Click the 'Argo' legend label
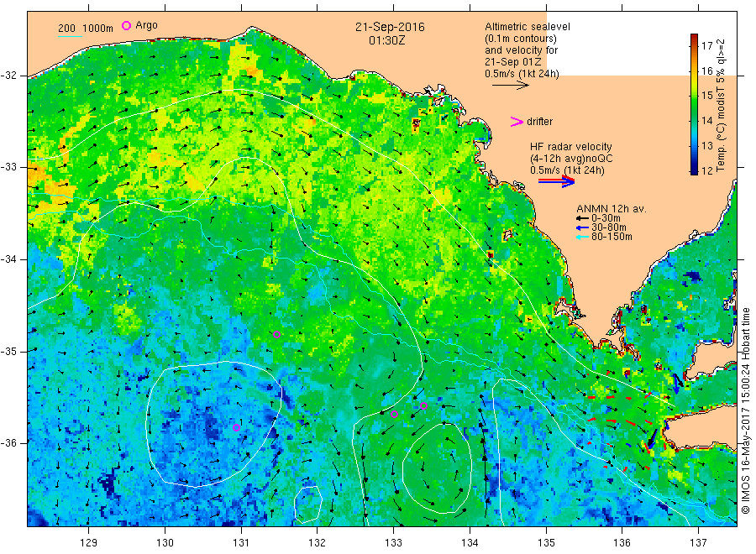 tap(146, 25)
